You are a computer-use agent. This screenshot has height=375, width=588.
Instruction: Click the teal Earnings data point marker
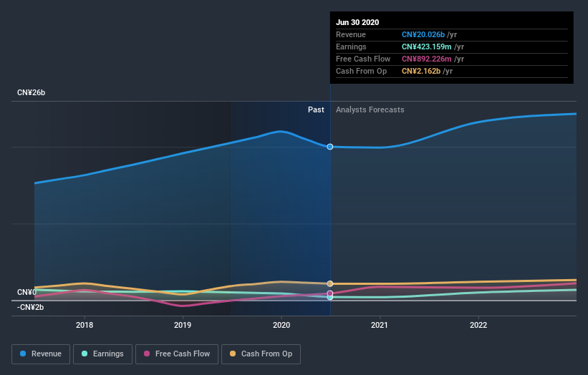point(330,298)
